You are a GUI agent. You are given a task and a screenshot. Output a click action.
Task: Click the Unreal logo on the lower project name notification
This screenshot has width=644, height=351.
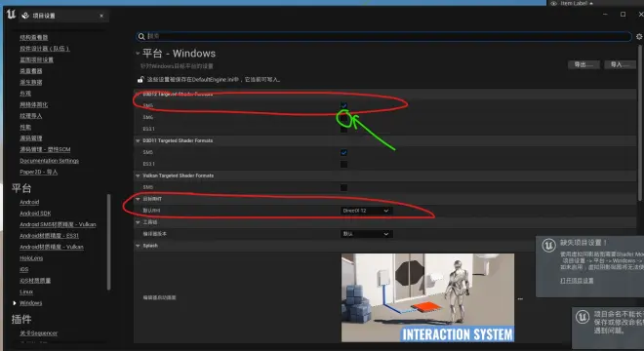(583, 317)
